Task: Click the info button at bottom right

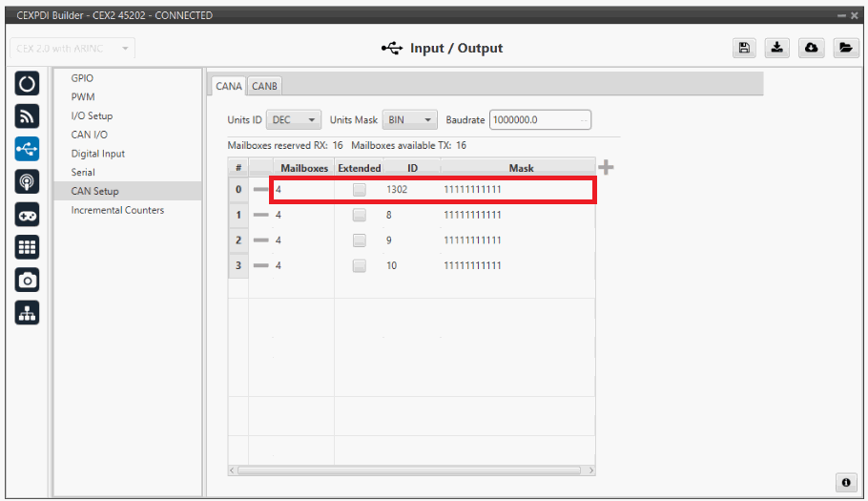Action: [x=844, y=483]
